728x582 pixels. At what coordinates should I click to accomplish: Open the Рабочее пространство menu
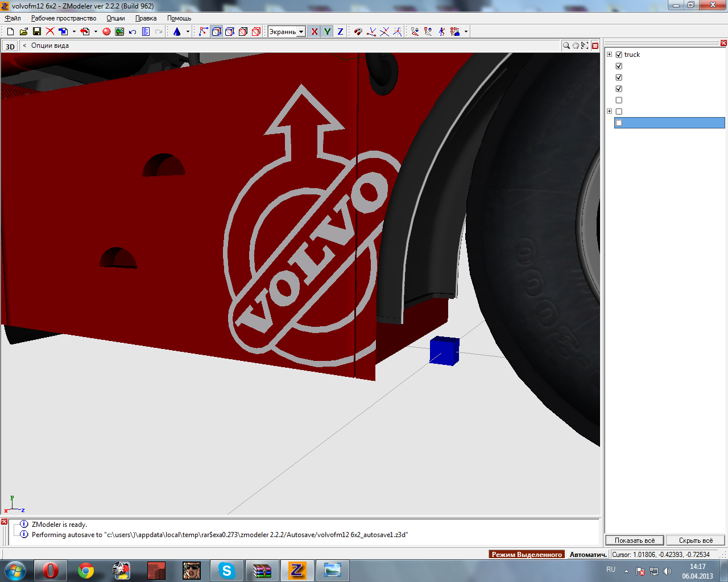coord(64,18)
